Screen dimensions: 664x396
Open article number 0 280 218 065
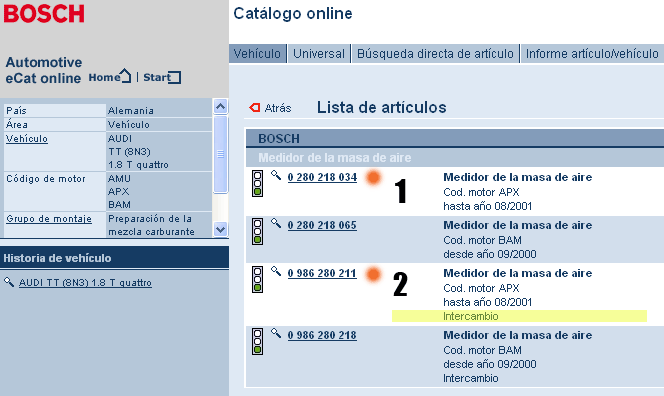[x=322, y=225]
